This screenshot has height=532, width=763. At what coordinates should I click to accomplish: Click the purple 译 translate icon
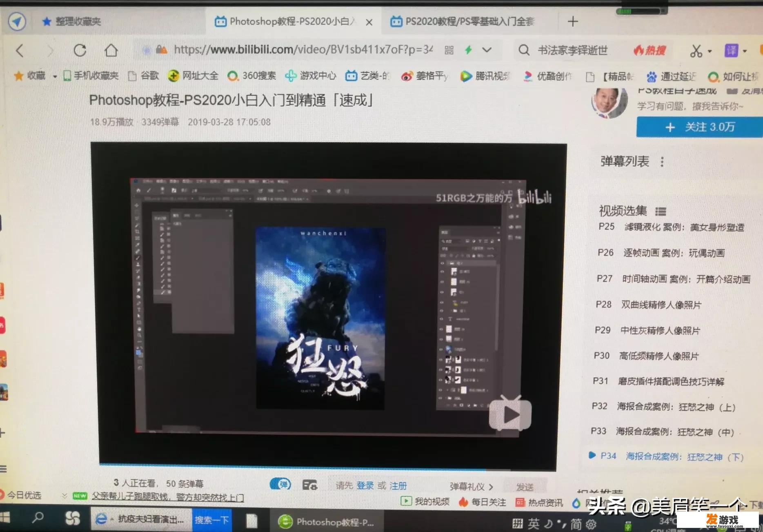pos(731,51)
